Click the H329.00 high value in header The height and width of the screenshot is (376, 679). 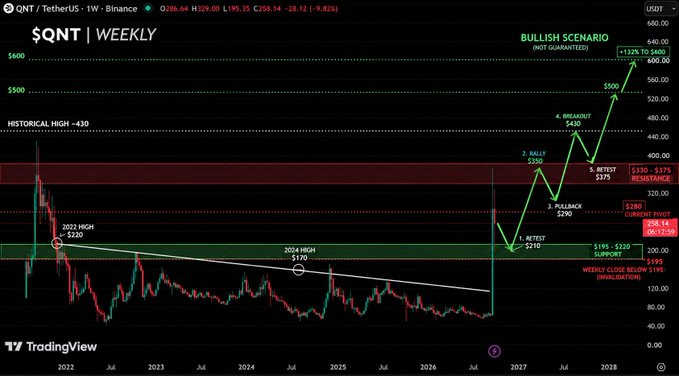[205, 9]
